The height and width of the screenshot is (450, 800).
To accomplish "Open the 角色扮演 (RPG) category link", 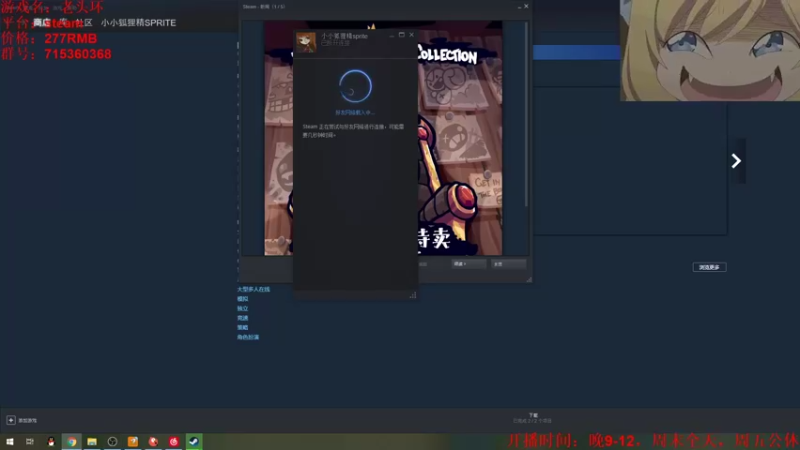I will coord(248,337).
